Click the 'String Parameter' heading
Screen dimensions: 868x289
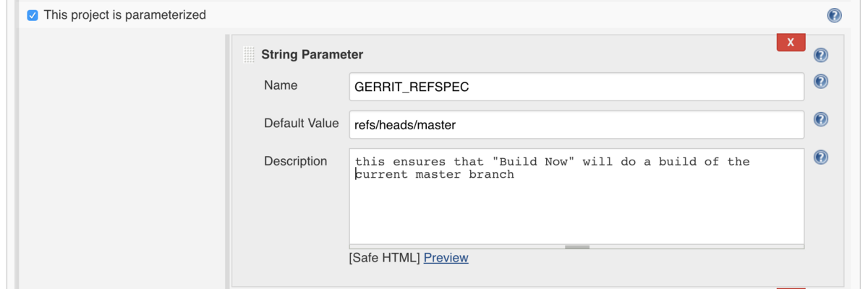[312, 55]
